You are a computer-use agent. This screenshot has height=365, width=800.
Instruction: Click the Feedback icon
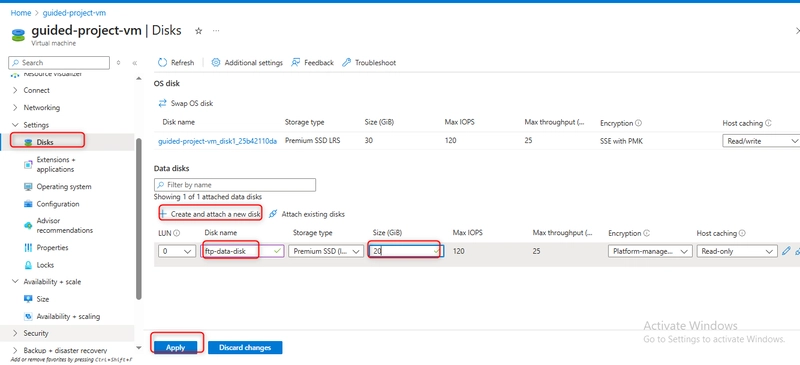(x=295, y=62)
